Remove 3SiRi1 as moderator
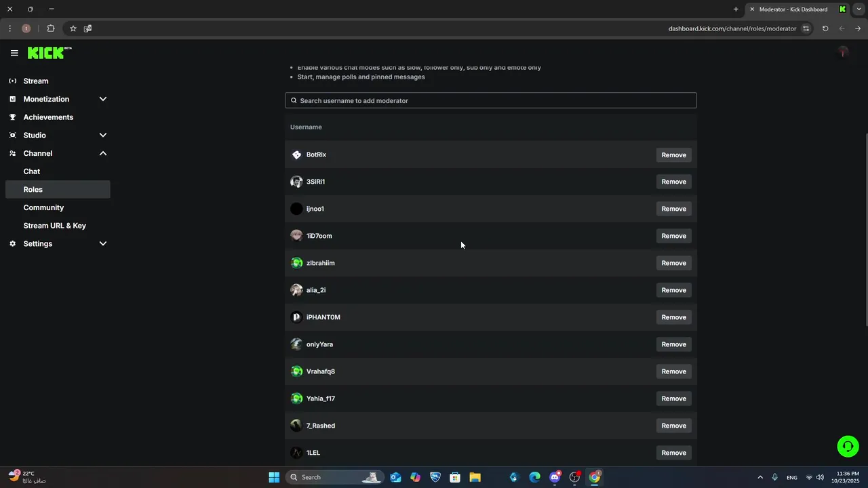 pos(673,182)
